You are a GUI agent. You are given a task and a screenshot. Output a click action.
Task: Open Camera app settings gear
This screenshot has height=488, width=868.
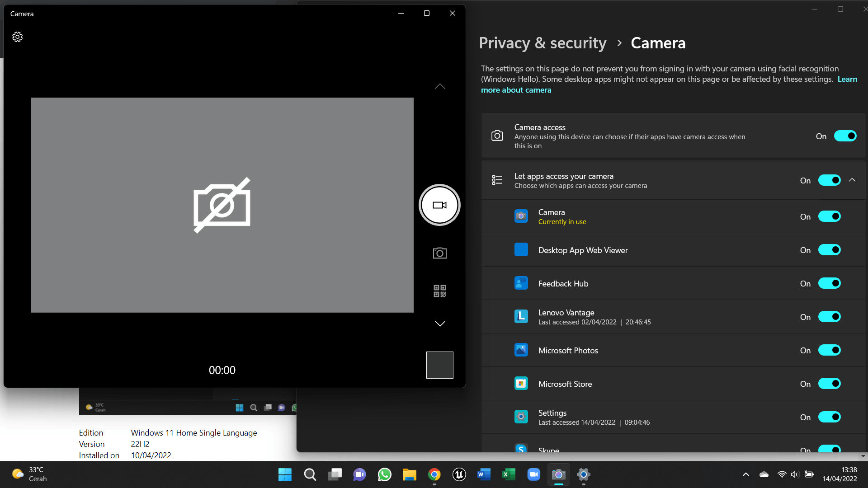point(17,37)
